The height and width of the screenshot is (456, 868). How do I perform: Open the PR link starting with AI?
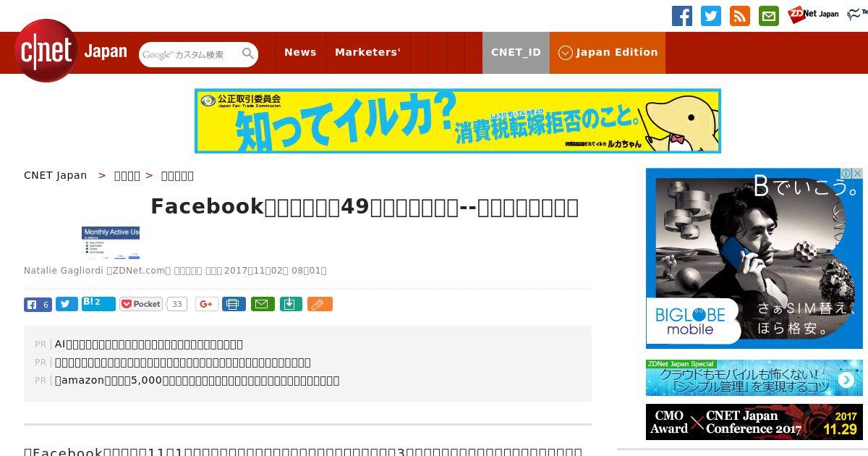pyautogui.click(x=149, y=344)
